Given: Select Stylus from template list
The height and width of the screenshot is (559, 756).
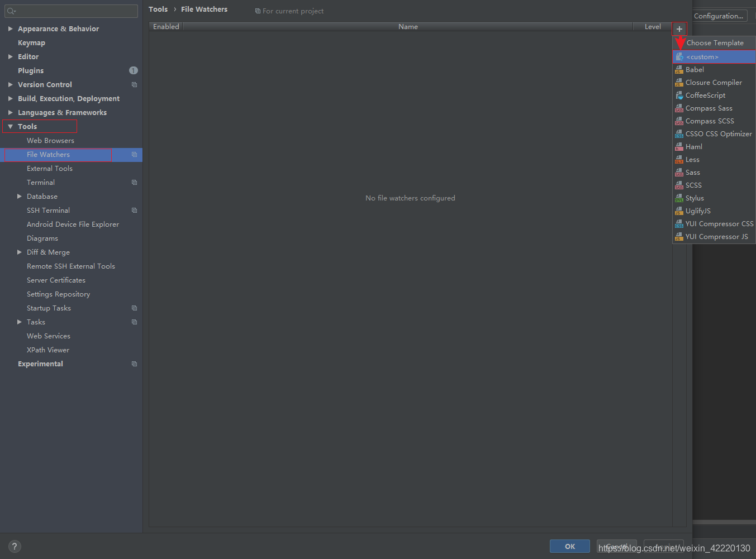Looking at the screenshot, I should click(x=714, y=198).
